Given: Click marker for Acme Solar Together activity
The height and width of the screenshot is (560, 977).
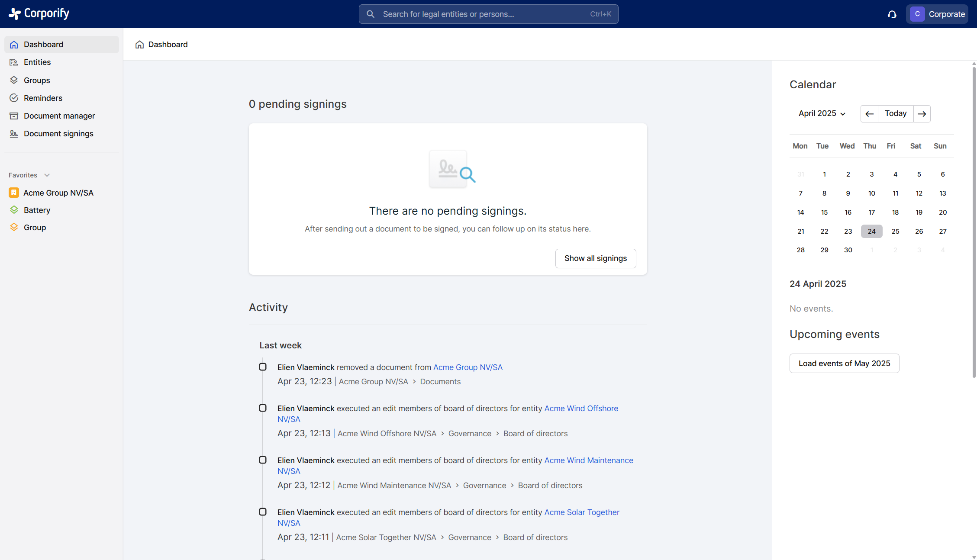Looking at the screenshot, I should (x=263, y=512).
